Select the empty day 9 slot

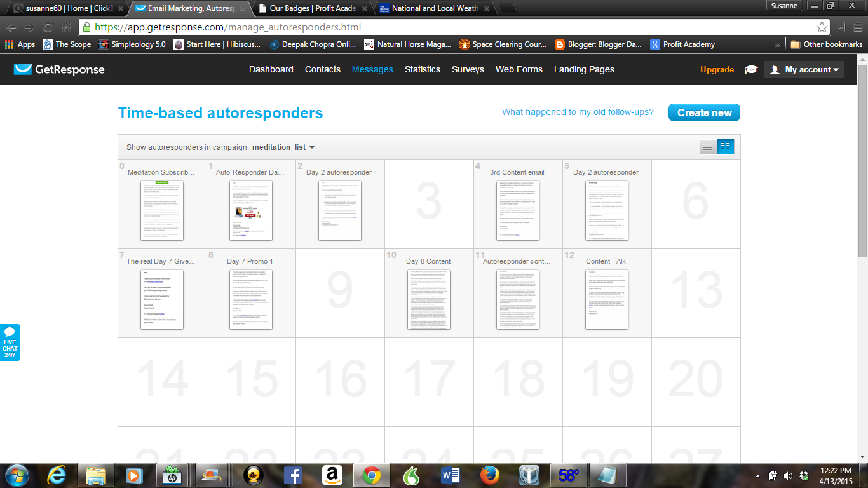coord(340,293)
